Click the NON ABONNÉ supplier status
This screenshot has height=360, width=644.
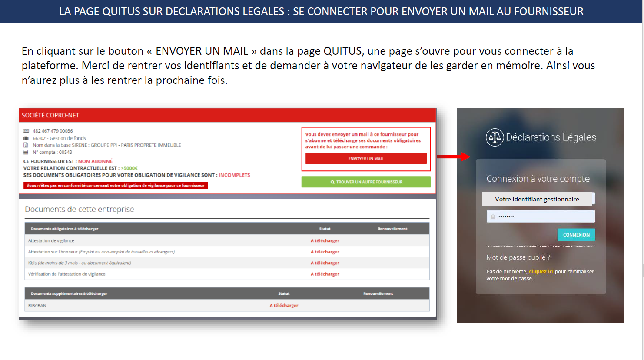[x=95, y=161]
